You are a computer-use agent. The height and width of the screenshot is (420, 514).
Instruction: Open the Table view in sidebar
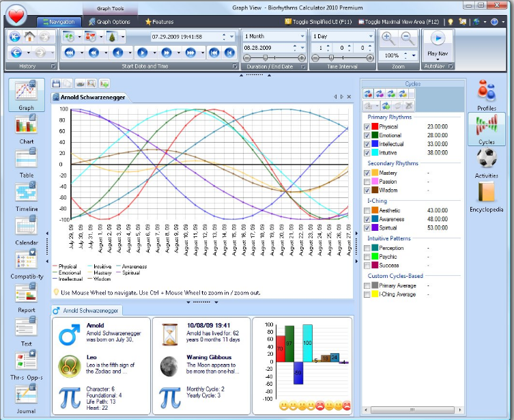point(26,163)
